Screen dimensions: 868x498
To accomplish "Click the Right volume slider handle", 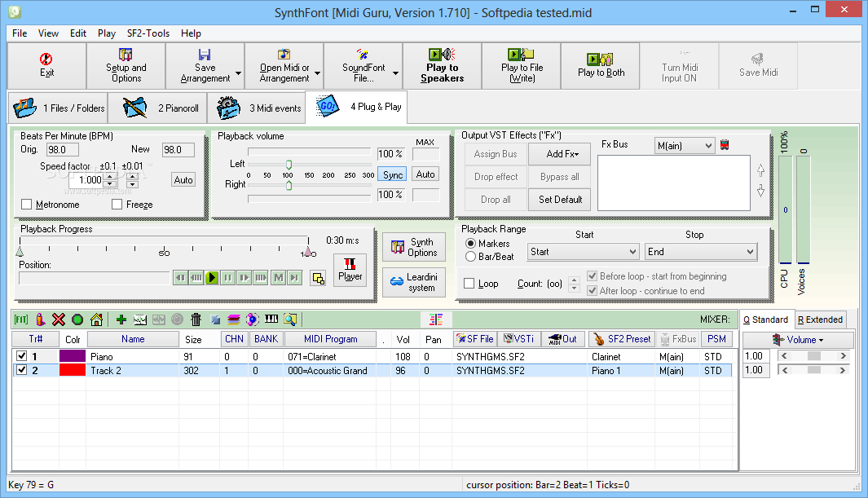I will (289, 185).
